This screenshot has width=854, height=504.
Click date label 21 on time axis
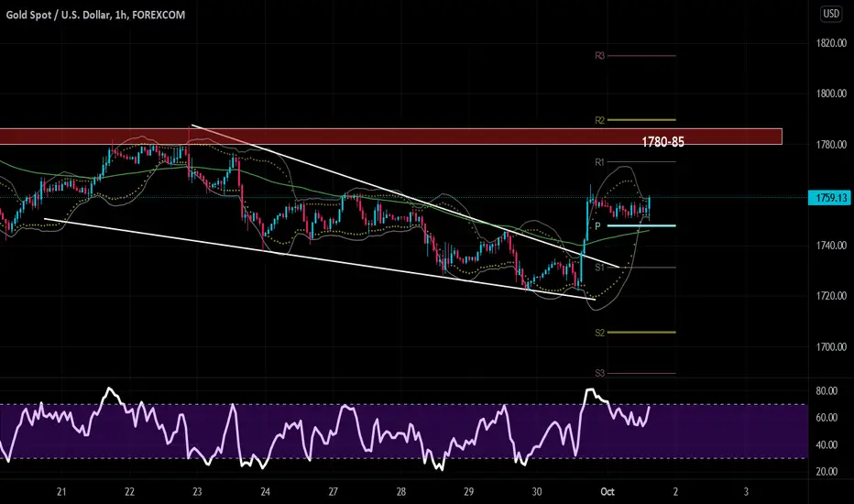tap(61, 492)
